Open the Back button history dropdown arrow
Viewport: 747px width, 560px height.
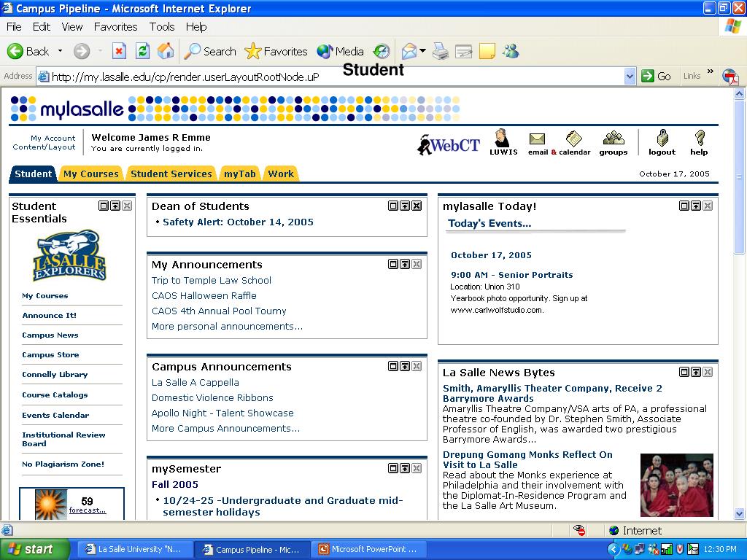coord(60,51)
